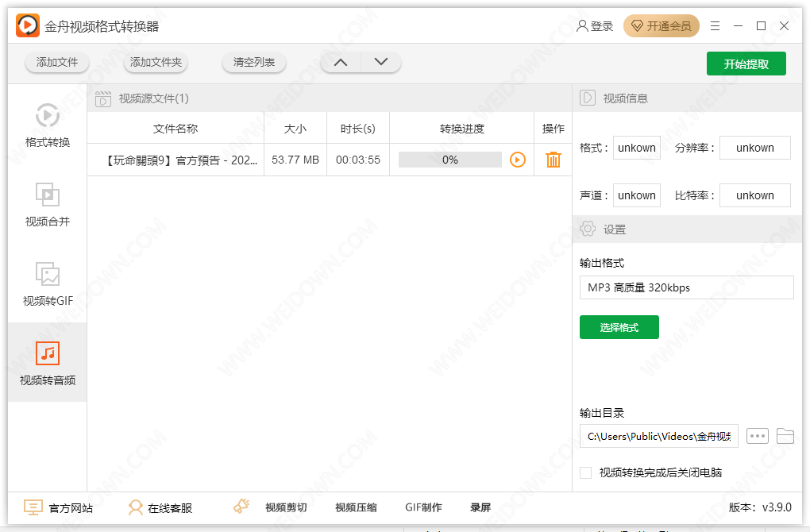Image resolution: width=810 pixels, height=532 pixels.
Task: Click the 视频源文件(1) clapperboard icon
Action: 102,98
